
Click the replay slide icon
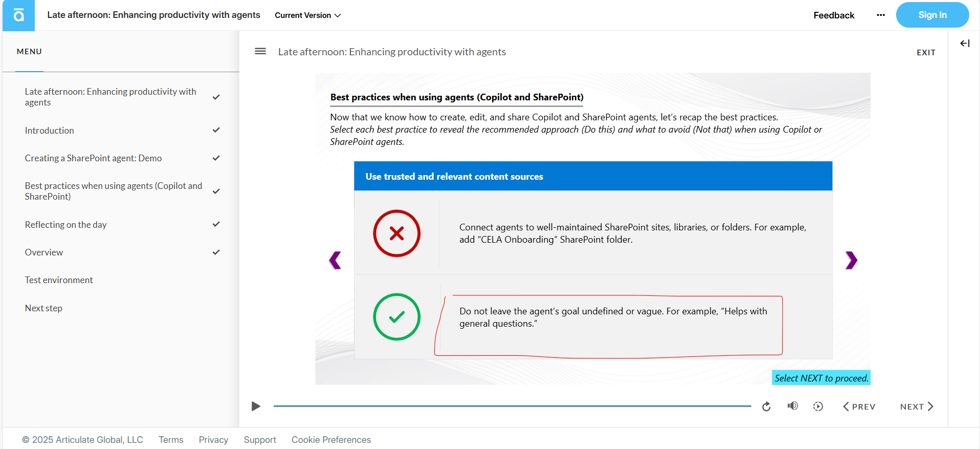[766, 407]
